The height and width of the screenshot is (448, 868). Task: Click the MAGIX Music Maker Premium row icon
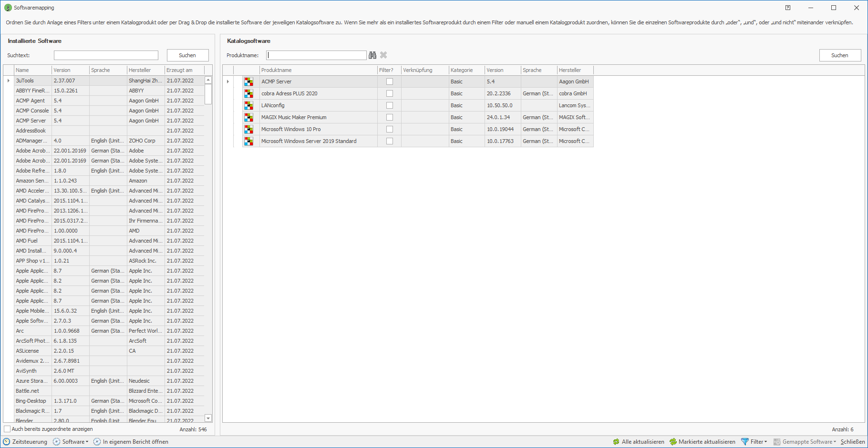pos(248,117)
